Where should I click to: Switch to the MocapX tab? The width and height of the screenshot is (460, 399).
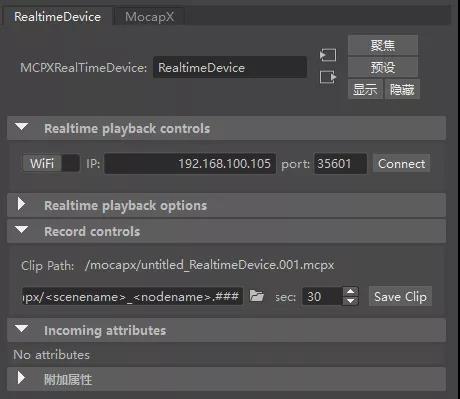[x=149, y=17]
